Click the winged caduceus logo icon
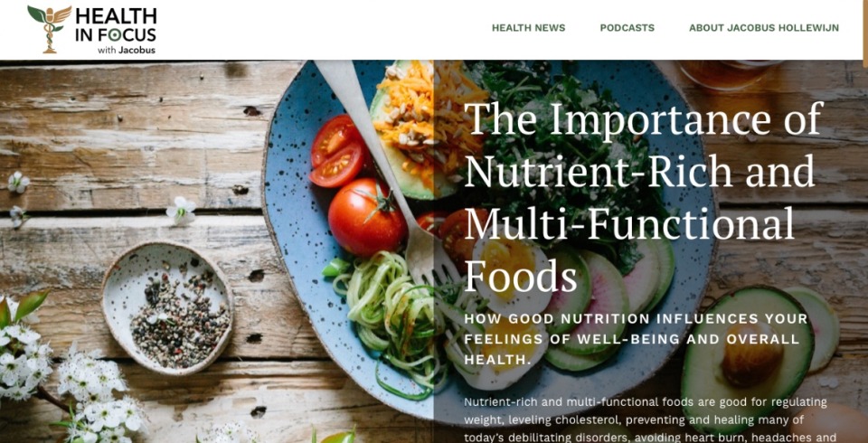This screenshot has height=443, width=868. (x=49, y=29)
